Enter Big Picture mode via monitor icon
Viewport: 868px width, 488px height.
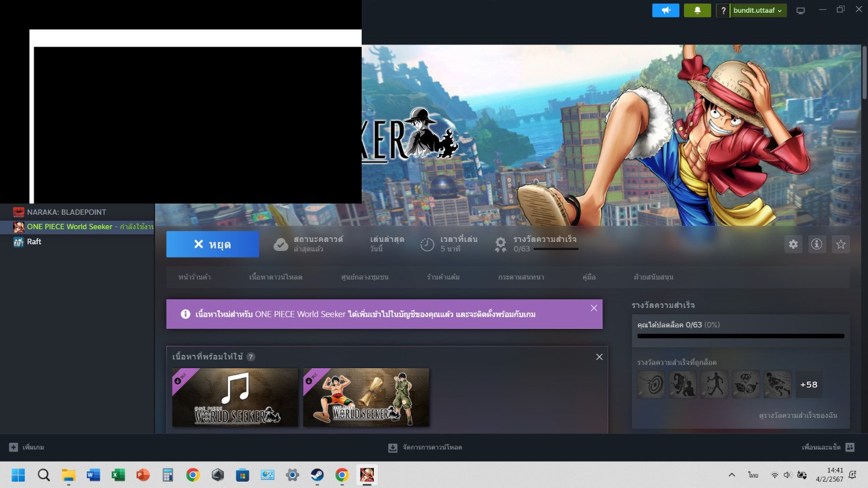click(801, 10)
